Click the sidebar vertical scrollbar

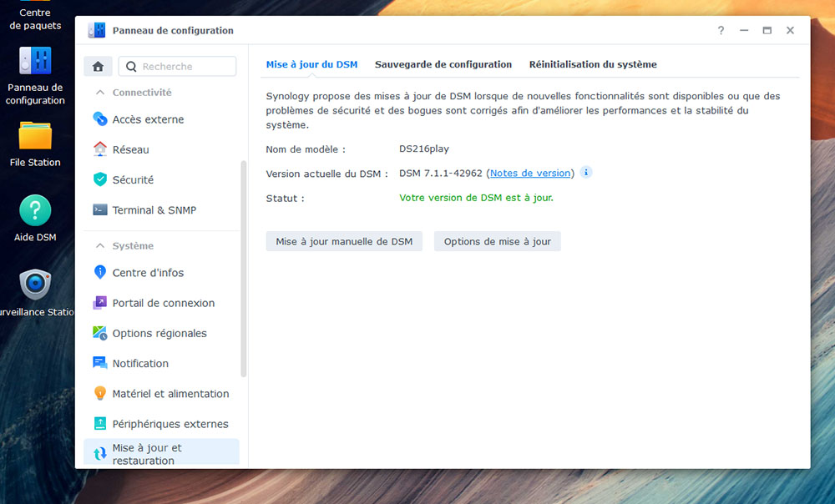click(x=244, y=267)
